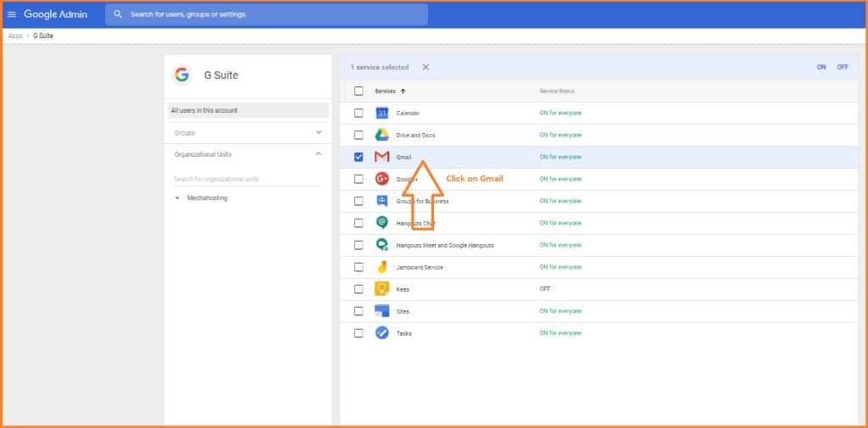The image size is (868, 428).
Task: Go to Apps in the breadcrumb
Action: coord(15,36)
